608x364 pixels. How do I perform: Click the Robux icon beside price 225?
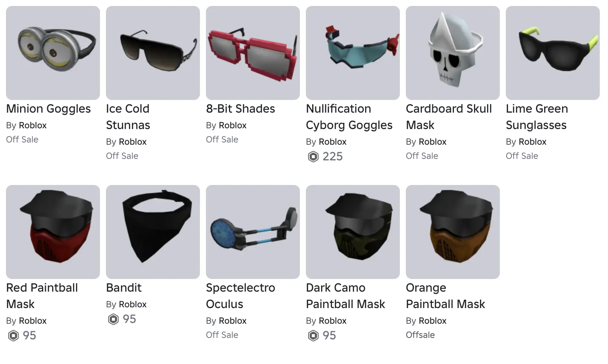click(313, 157)
